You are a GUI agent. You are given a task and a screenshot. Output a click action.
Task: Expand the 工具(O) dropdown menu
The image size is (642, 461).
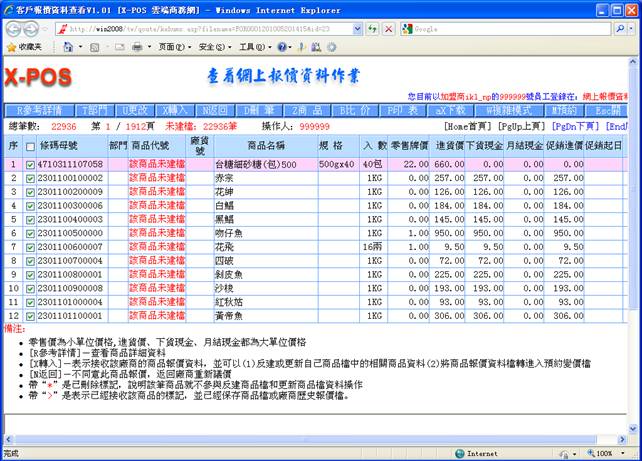pyautogui.click(x=251, y=47)
